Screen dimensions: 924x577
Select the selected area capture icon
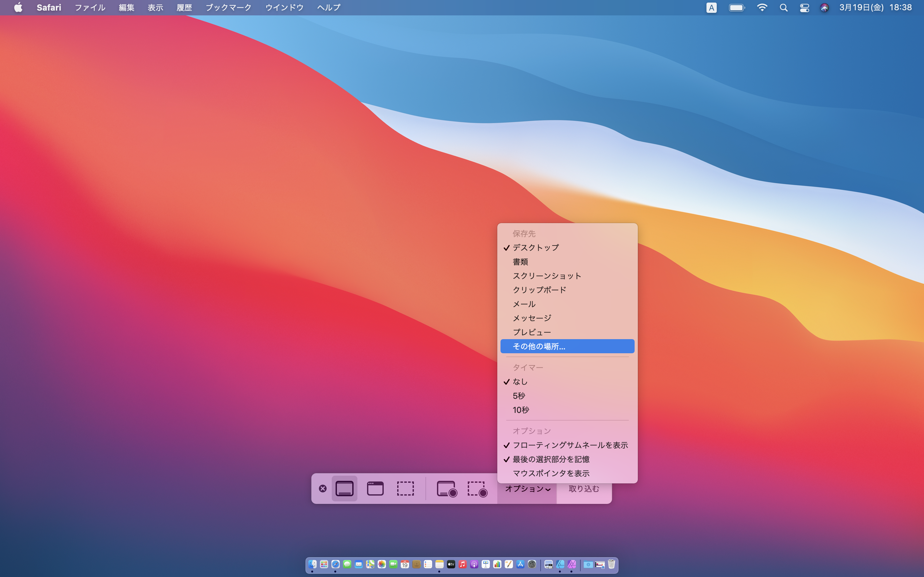[x=405, y=487]
